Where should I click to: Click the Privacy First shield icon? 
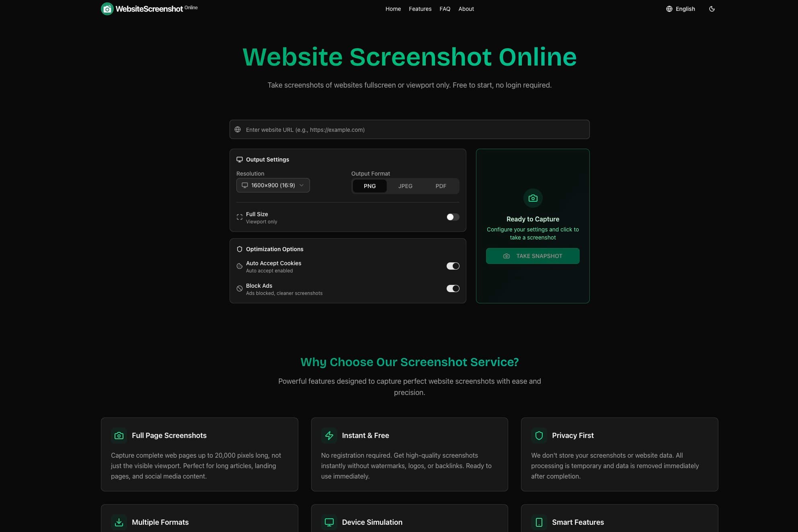point(539,436)
